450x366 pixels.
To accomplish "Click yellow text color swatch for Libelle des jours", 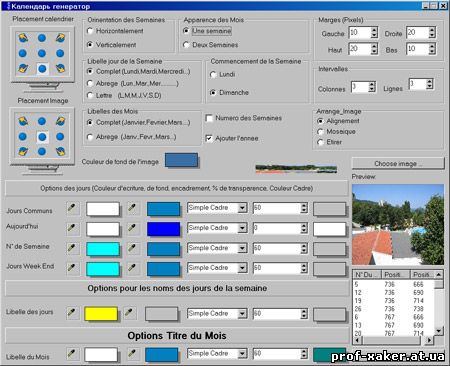I will [101, 314].
